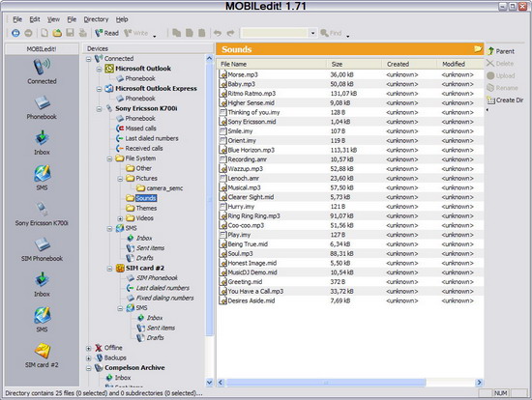Click the Undo arrow toolbar icon
The image size is (532, 400).
click(218, 33)
